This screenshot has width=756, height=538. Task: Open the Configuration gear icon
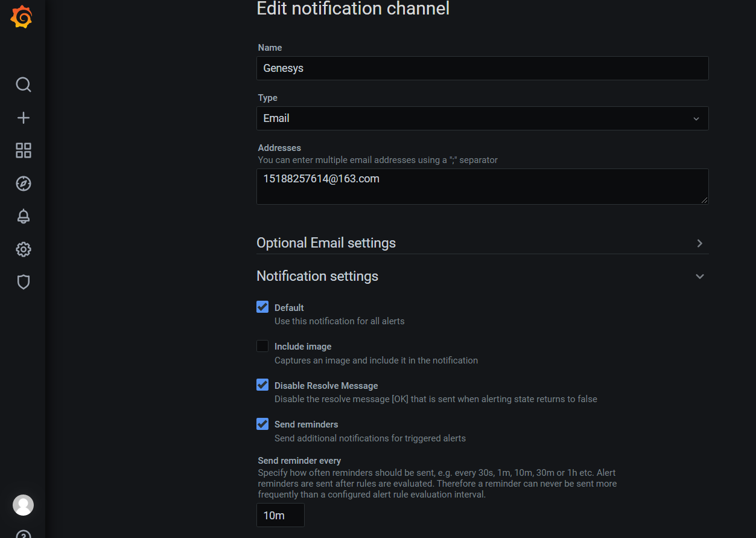click(23, 249)
